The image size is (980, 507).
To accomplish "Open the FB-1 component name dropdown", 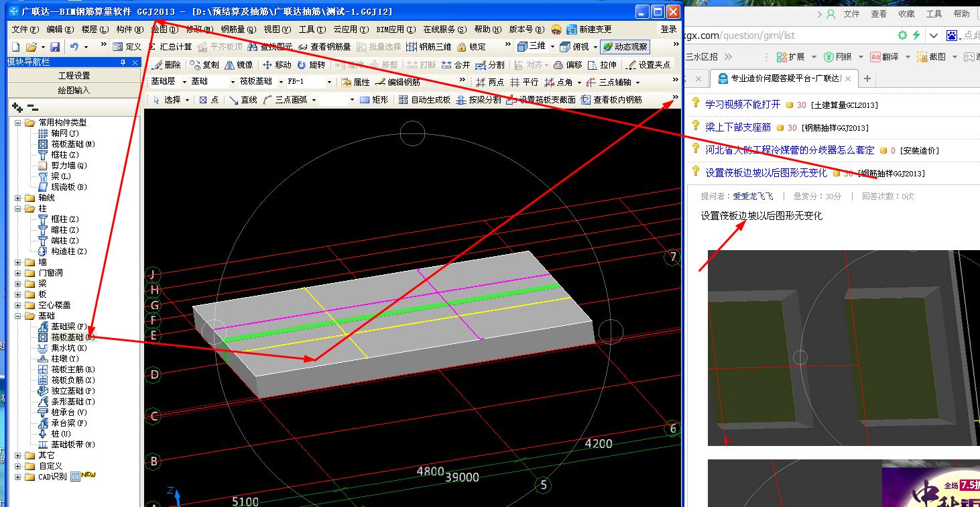I will point(329,82).
